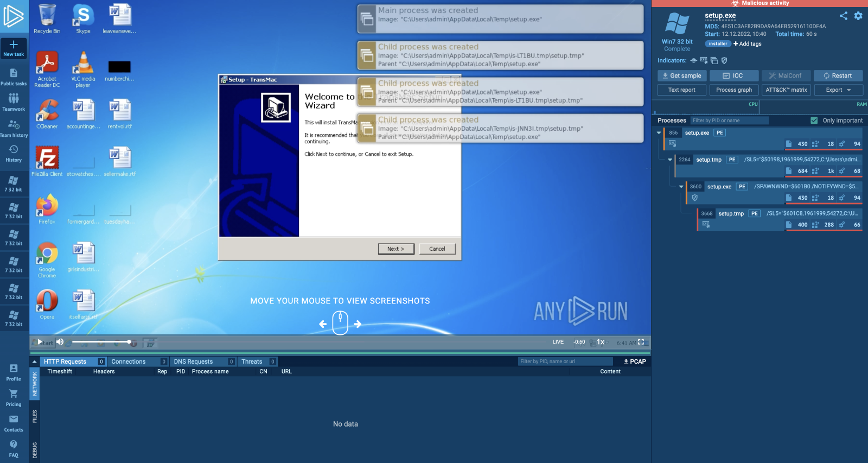
Task: Click the share icon for setup.exe
Action: pyautogui.click(x=843, y=16)
